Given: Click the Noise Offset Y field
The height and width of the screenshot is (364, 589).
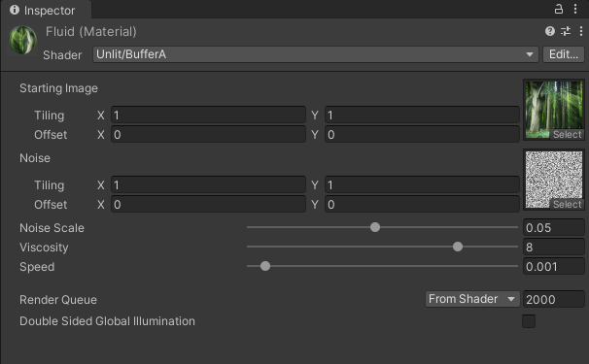Looking at the screenshot, I should point(422,204).
